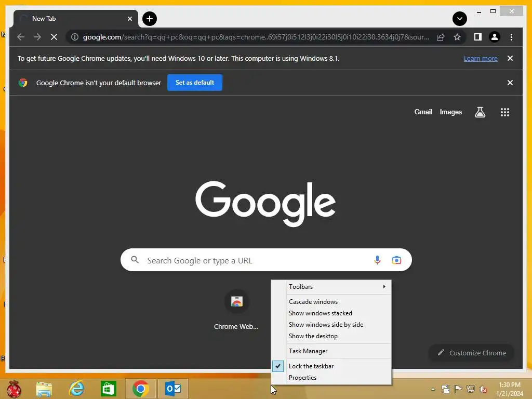Share this page icon
Image resolution: width=532 pixels, height=399 pixels.
pos(441,37)
